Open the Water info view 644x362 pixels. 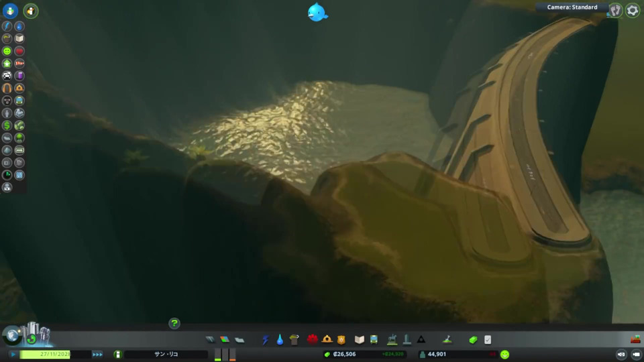click(19, 26)
